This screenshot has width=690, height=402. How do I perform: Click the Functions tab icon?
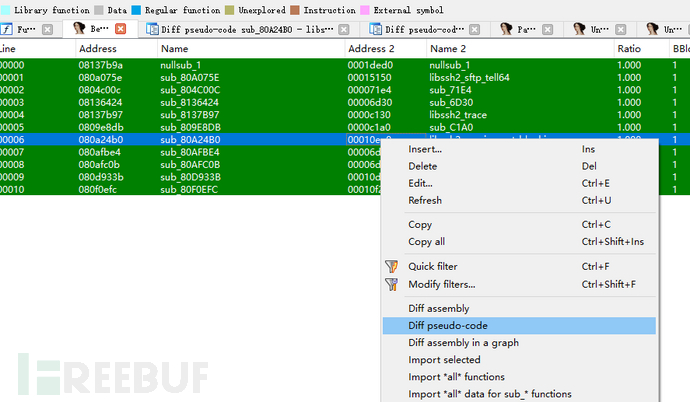[x=7, y=29]
